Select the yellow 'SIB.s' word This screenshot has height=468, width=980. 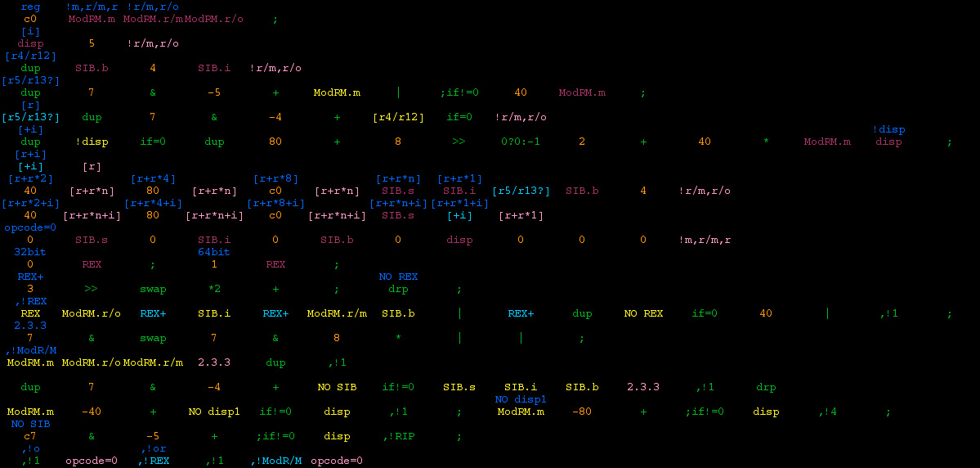click(459, 387)
